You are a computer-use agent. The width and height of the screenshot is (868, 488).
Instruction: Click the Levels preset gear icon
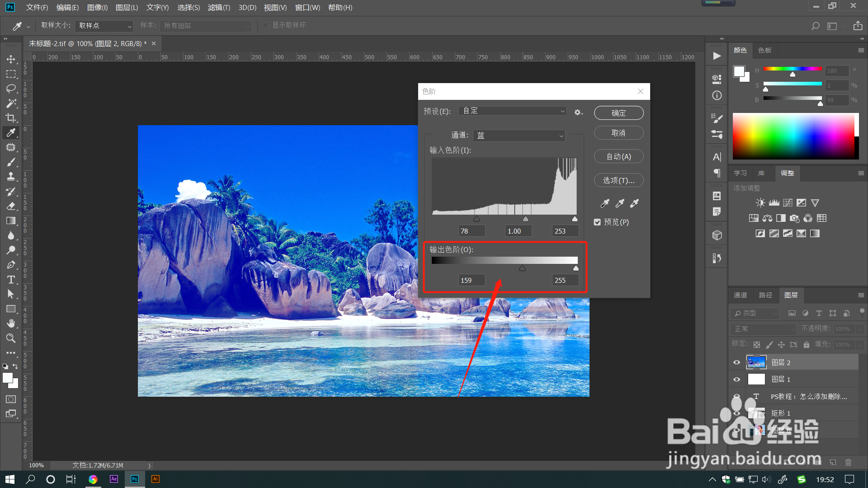[578, 112]
